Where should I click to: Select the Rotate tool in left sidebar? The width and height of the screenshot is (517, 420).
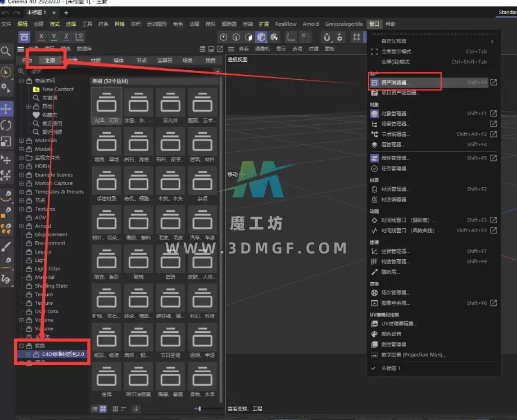6,125
